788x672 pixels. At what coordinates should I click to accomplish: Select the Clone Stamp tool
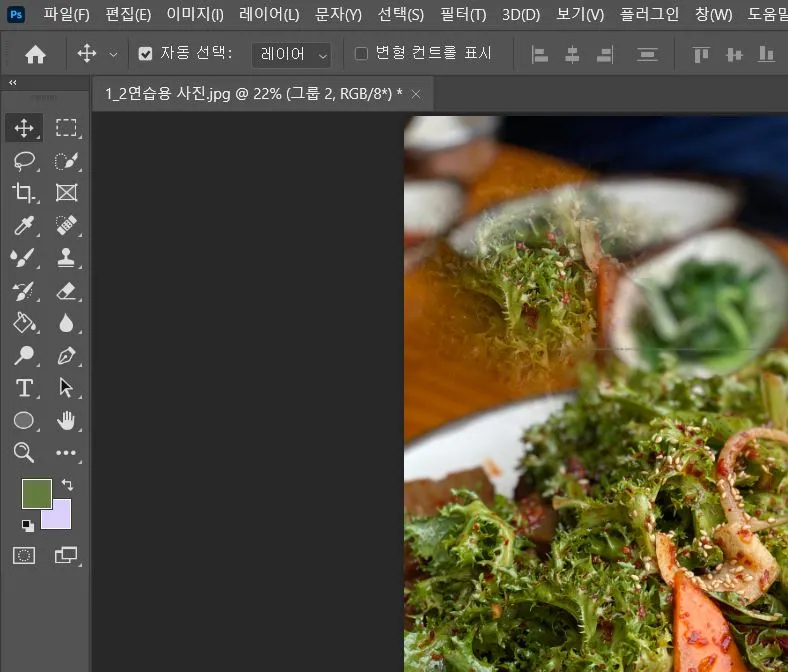tap(66, 258)
